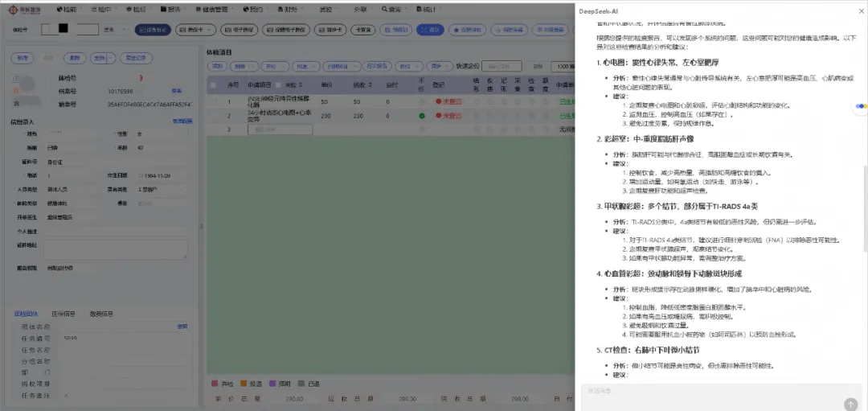Click the floating colorful assistant icon
The image size is (868, 411).
pos(861,105)
